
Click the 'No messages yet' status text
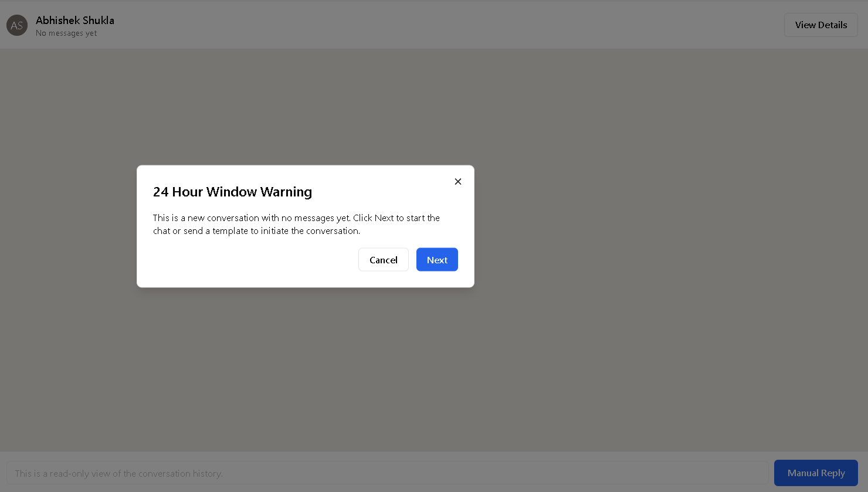pyautogui.click(x=66, y=33)
